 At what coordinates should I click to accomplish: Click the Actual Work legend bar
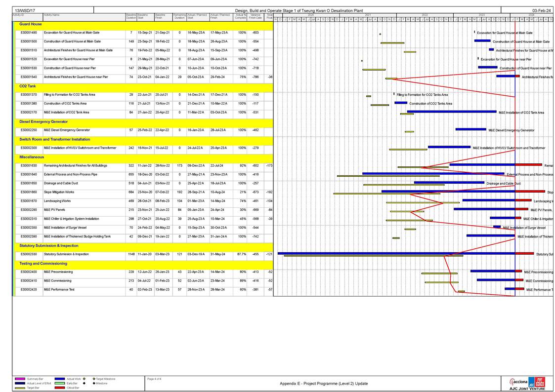pos(60,379)
